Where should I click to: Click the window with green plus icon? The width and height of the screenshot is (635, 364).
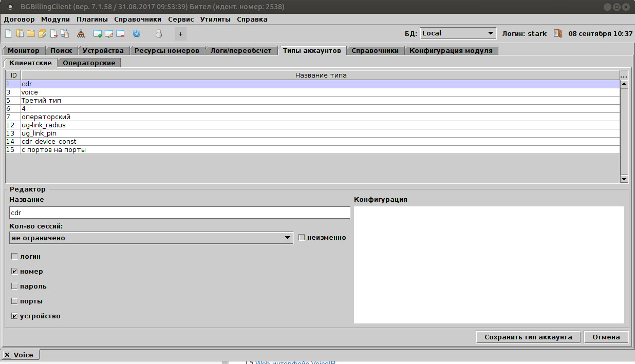[98, 34]
